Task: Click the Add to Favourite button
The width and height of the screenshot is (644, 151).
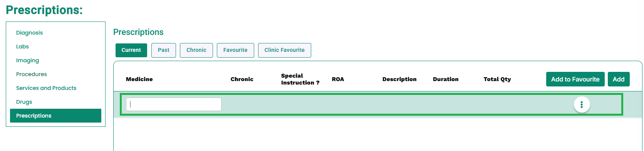Action: tap(575, 79)
